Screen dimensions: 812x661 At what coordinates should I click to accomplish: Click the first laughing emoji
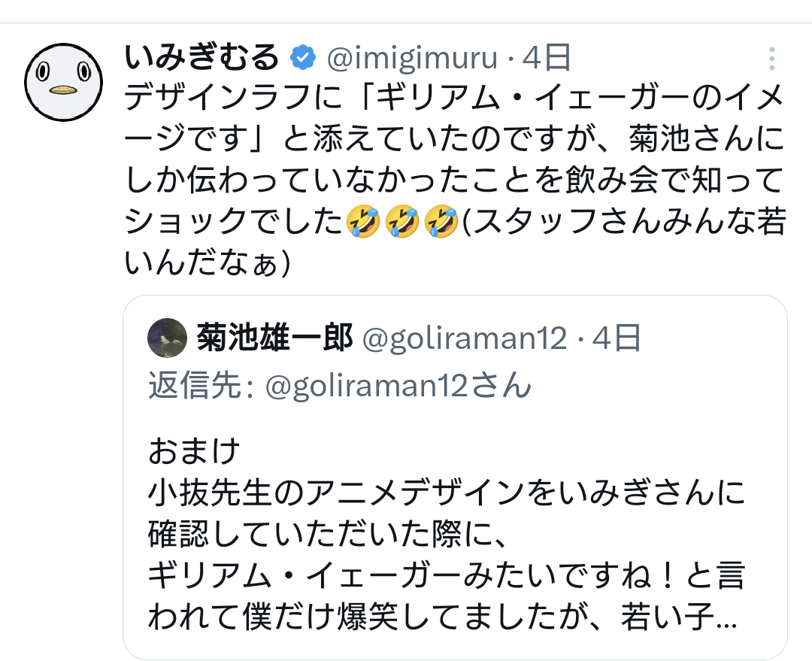(363, 221)
